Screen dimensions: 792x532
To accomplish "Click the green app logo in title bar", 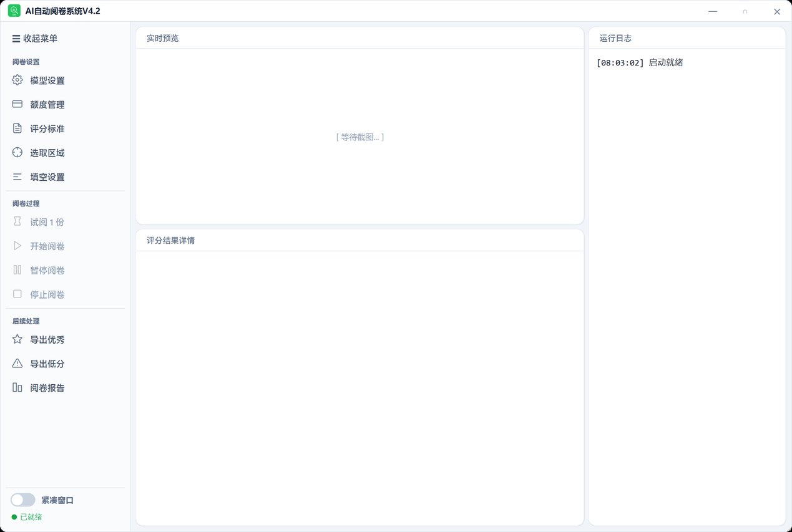I will pos(14,11).
